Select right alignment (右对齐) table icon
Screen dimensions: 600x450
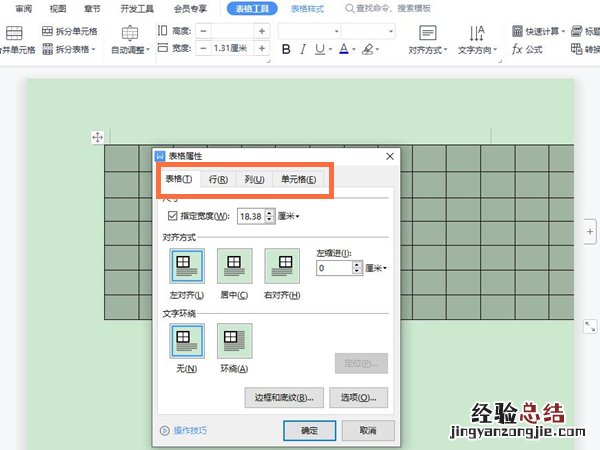click(281, 266)
